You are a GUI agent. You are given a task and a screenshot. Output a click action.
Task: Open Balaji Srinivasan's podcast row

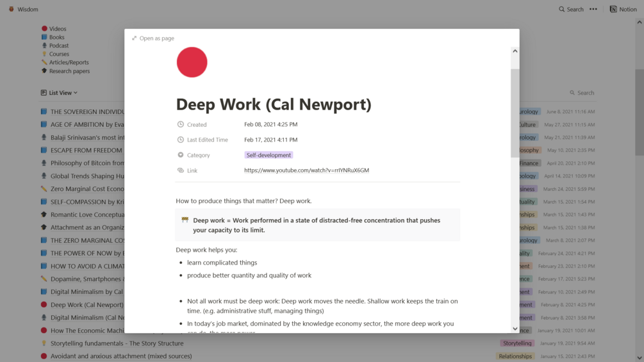pyautogui.click(x=87, y=138)
